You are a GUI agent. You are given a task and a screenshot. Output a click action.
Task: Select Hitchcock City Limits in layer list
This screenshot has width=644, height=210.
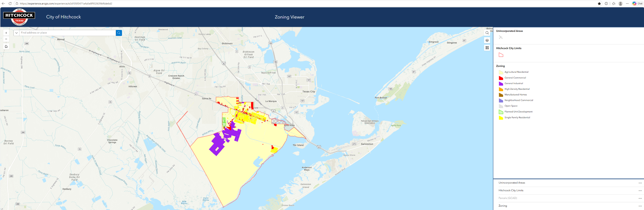[x=511, y=191]
